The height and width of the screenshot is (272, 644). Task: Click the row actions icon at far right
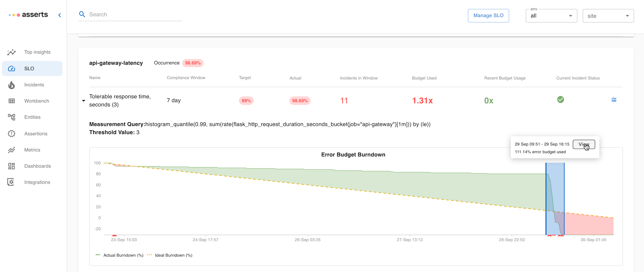tap(614, 100)
